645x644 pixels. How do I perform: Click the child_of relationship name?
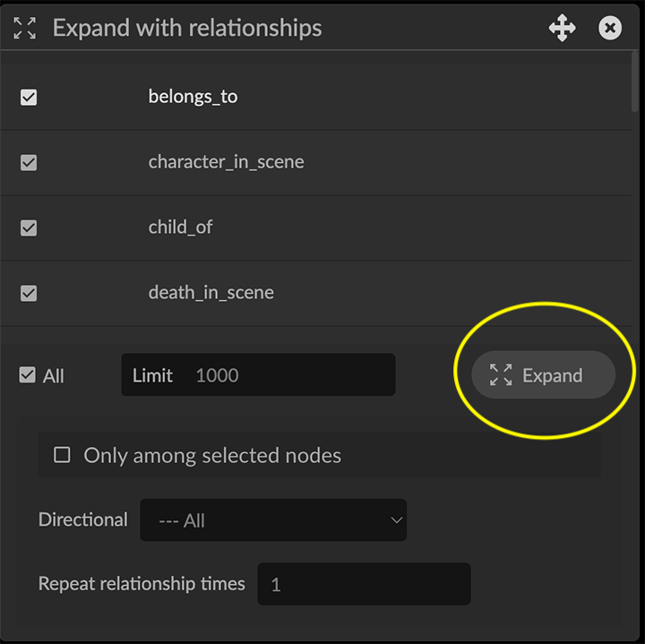pos(180,228)
